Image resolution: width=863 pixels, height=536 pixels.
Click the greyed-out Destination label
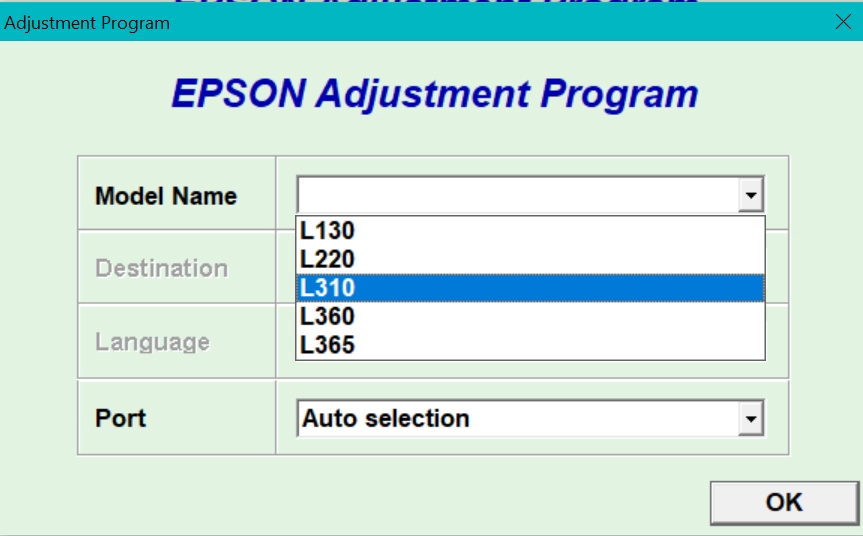tap(161, 268)
